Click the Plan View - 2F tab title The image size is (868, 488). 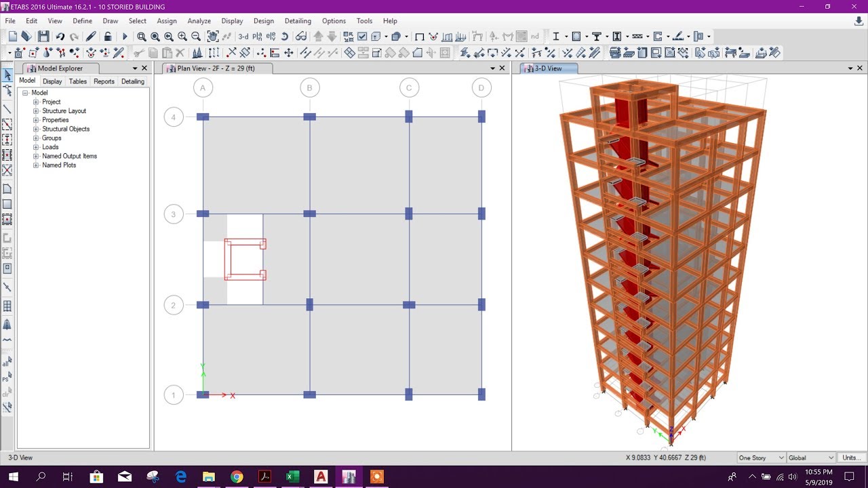point(217,68)
